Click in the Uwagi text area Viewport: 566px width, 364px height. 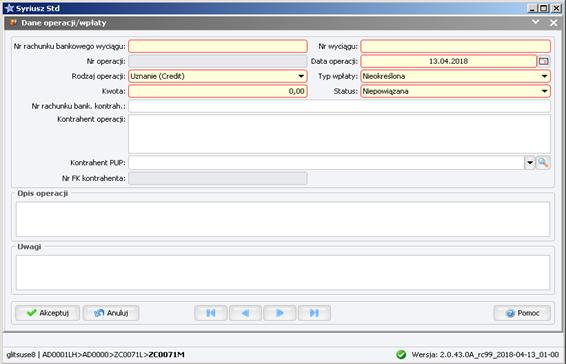[283, 273]
